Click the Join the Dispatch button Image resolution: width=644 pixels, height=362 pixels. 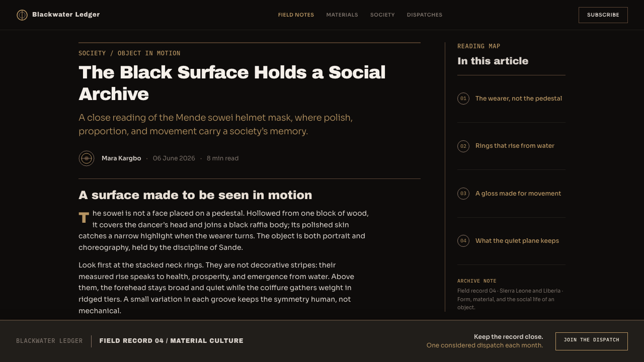[x=592, y=341]
